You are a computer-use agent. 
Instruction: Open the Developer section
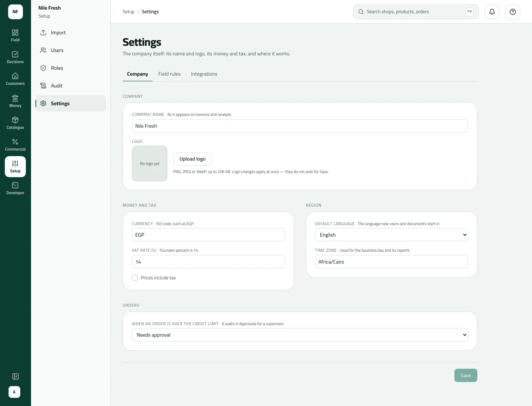(15, 188)
